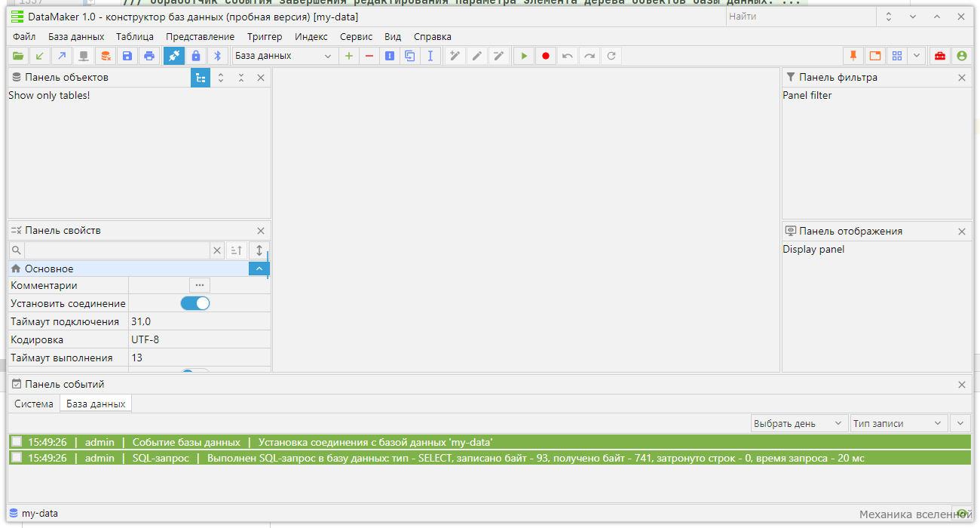
Task: Open the Триггер menu
Action: point(265,36)
